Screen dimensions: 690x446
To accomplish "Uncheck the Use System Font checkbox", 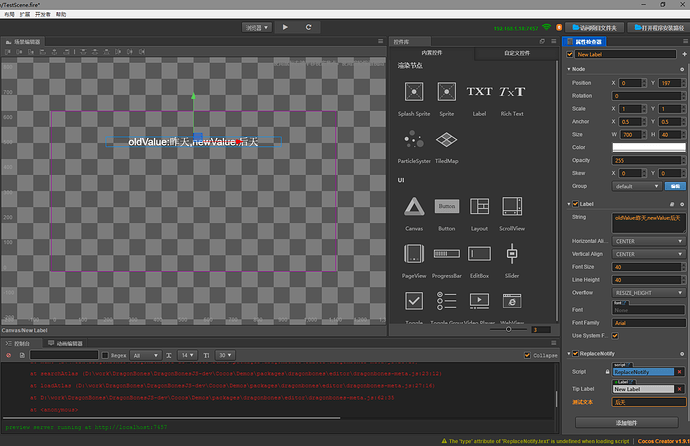I will point(615,336).
